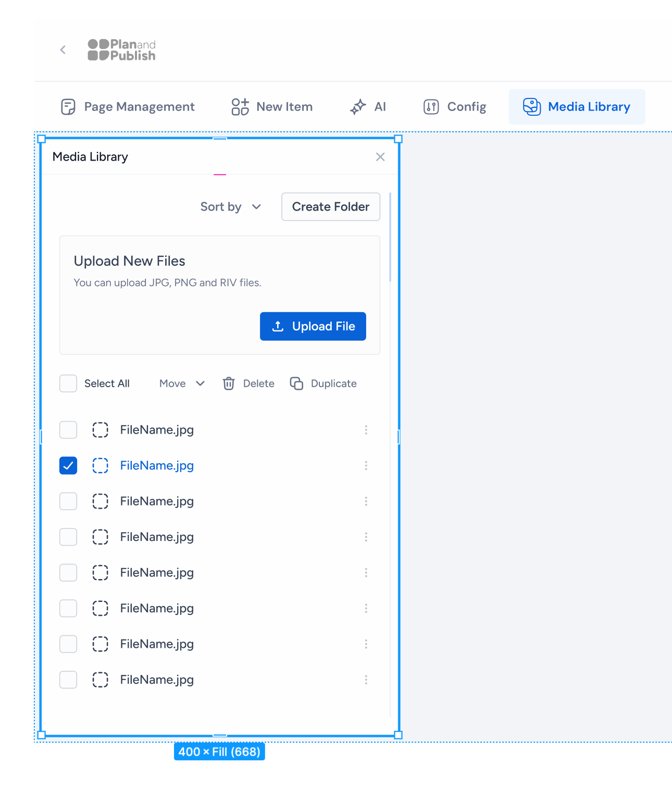Switch to the Page Management tab

(x=128, y=107)
